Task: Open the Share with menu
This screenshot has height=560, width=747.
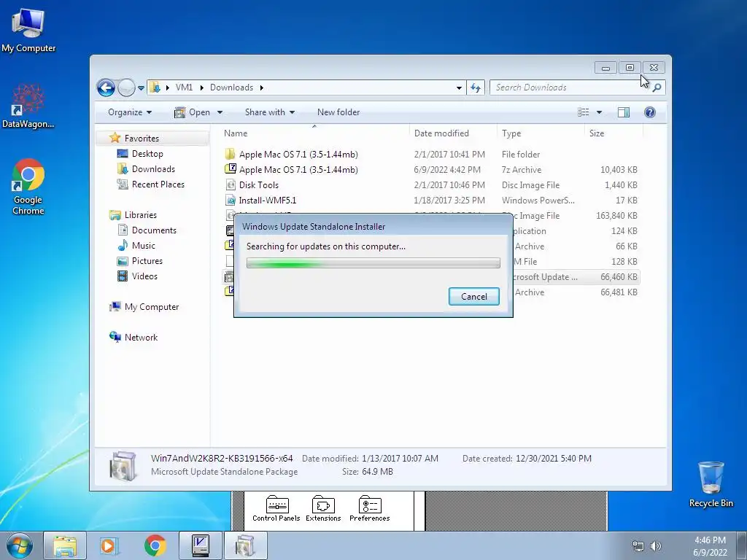Action: point(270,112)
